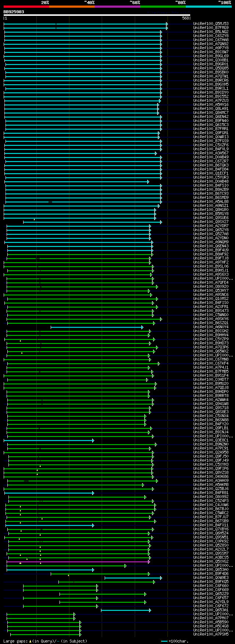Select the UniRef100_Q9SN51 label
The width and height of the screenshot is (235, 644).
tap(211, 537)
